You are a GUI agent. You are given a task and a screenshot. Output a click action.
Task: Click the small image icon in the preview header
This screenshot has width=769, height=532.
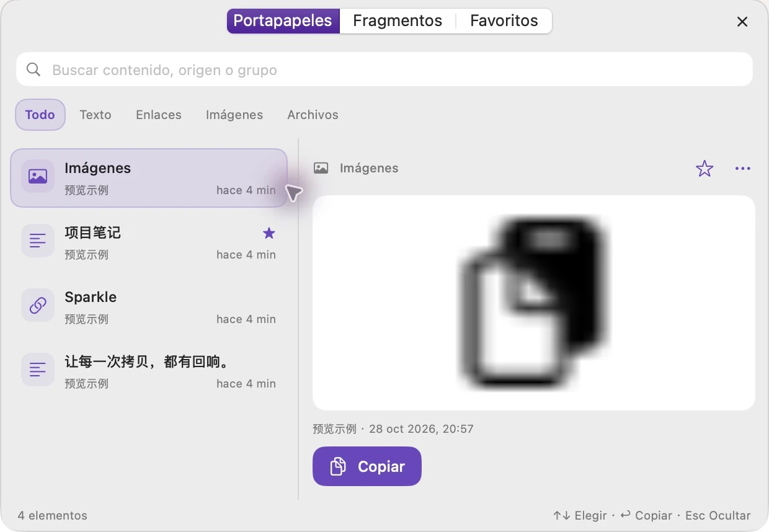point(321,168)
